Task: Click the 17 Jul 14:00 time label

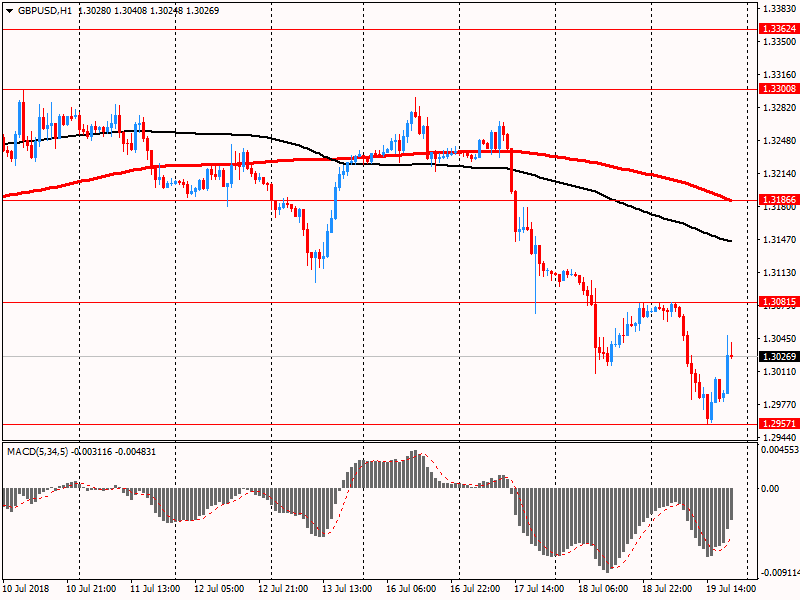Action: (x=539, y=588)
